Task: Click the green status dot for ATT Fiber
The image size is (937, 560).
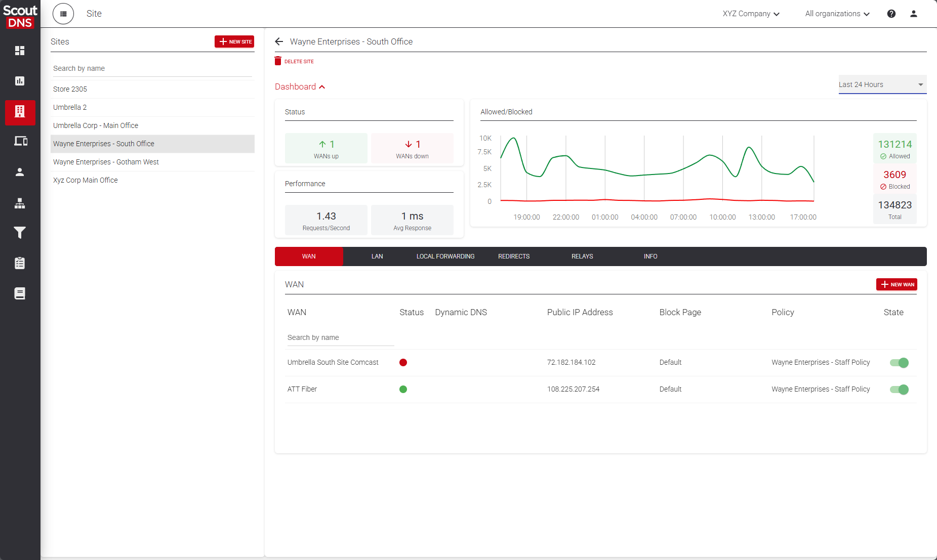Action: tap(403, 389)
